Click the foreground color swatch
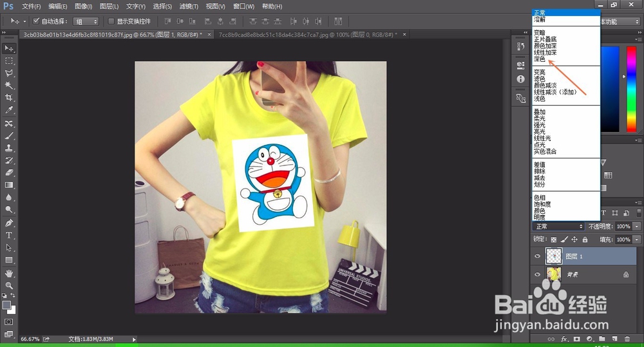 point(6,305)
